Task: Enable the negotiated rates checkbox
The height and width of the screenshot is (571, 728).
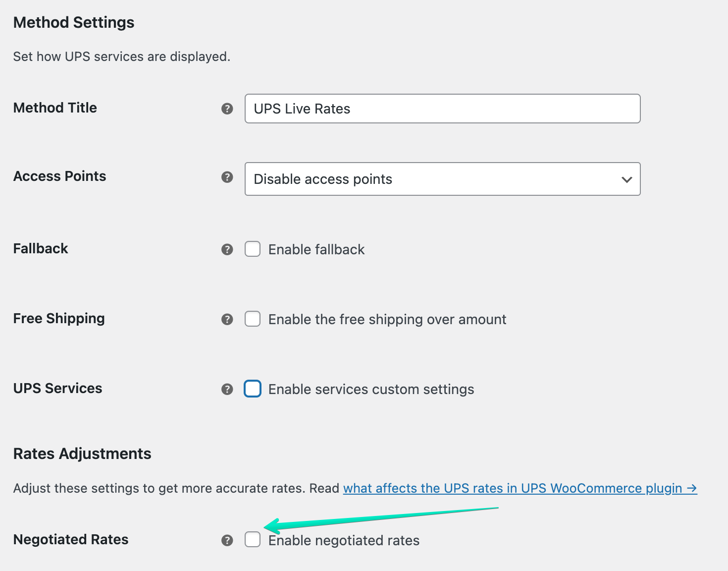Action: tap(253, 539)
